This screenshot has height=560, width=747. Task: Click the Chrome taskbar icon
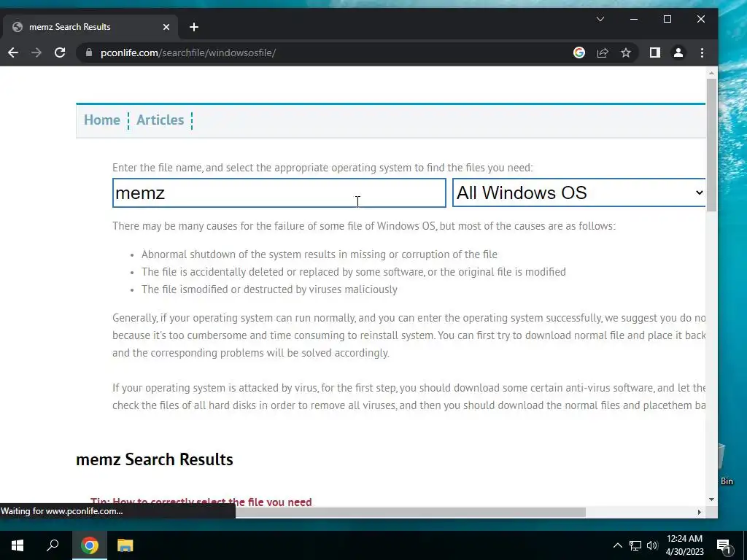(x=89, y=545)
